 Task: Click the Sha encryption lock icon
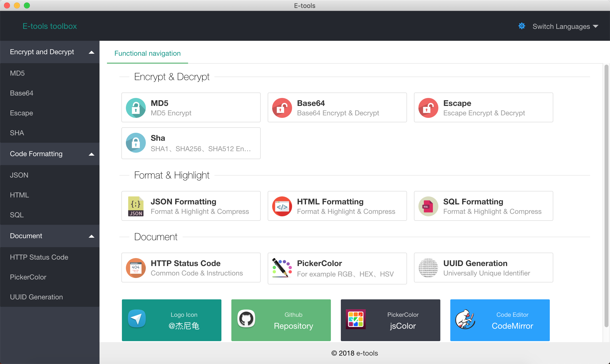click(x=136, y=143)
